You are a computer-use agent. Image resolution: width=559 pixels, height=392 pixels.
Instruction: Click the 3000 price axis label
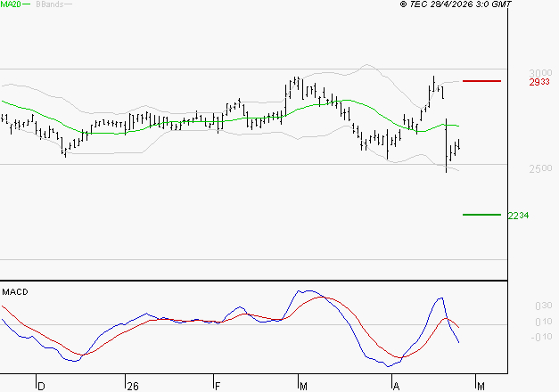tap(540, 73)
